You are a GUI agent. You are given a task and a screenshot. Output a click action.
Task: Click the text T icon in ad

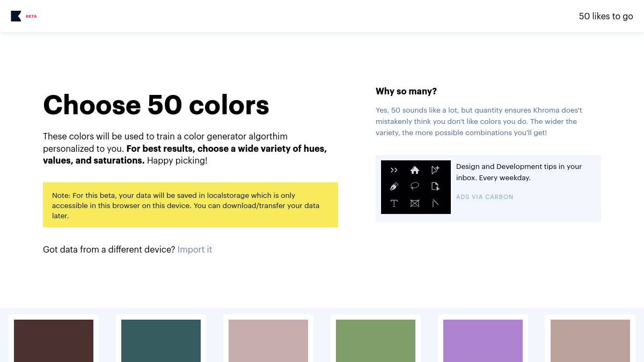coord(394,203)
